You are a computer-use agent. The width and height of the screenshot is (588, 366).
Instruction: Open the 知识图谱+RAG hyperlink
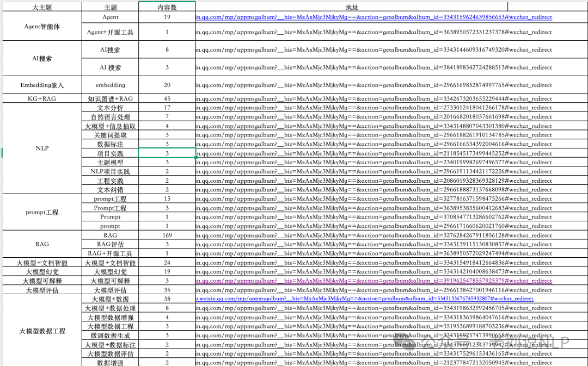tap(376, 98)
